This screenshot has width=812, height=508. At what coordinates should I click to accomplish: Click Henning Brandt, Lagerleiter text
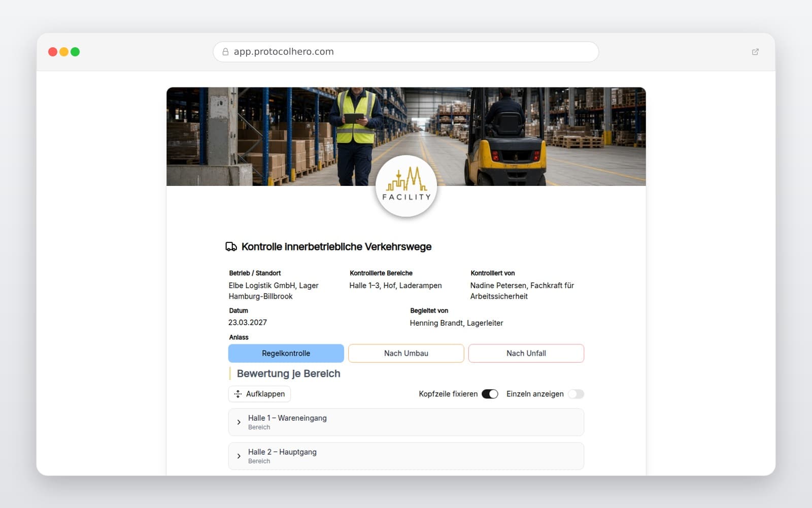click(457, 323)
